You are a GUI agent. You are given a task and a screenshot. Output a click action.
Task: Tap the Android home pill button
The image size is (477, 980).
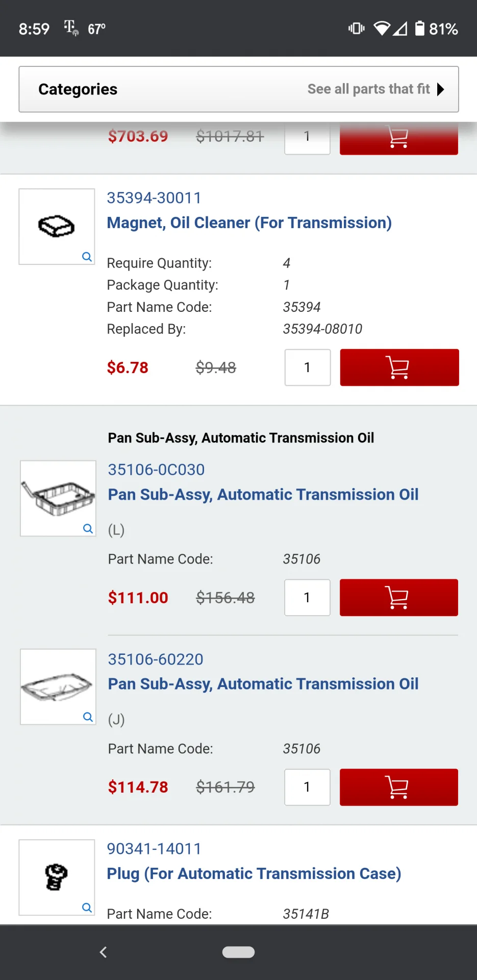pos(238,952)
